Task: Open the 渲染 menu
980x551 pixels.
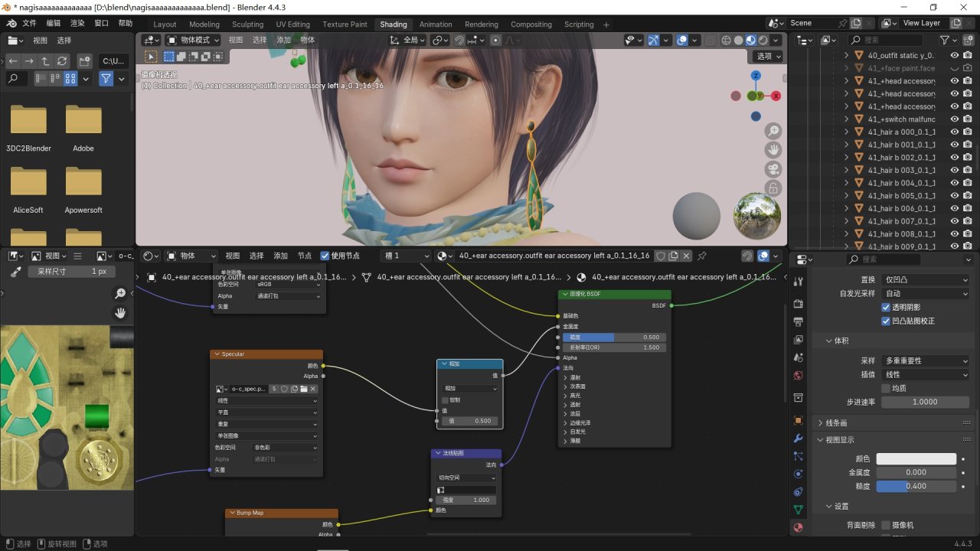Action: [x=77, y=24]
